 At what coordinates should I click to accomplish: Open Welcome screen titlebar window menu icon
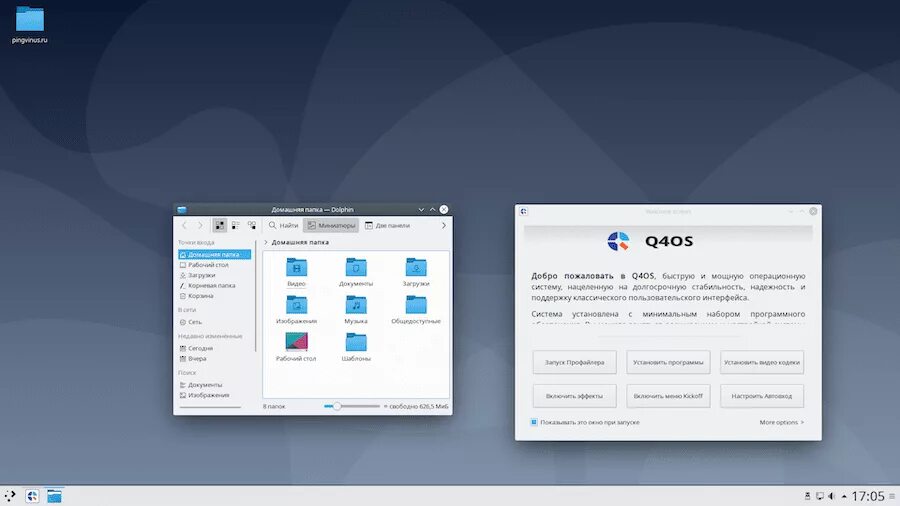tap(523, 212)
